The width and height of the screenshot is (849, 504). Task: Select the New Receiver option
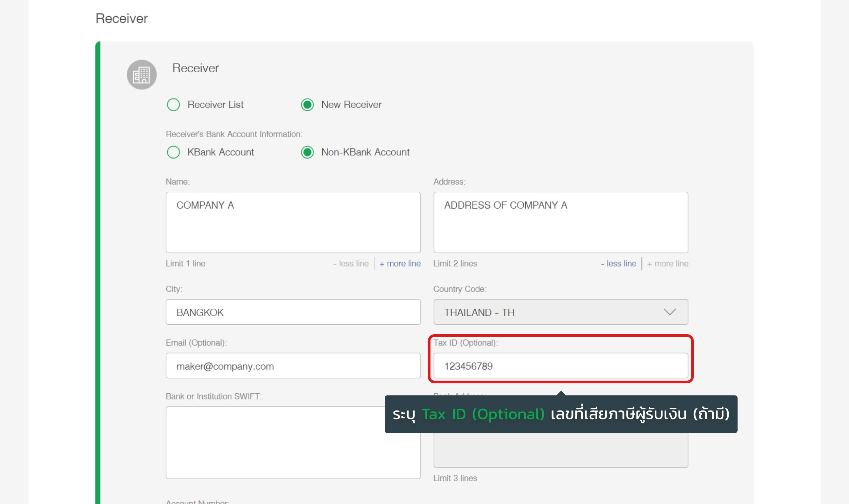click(x=307, y=104)
